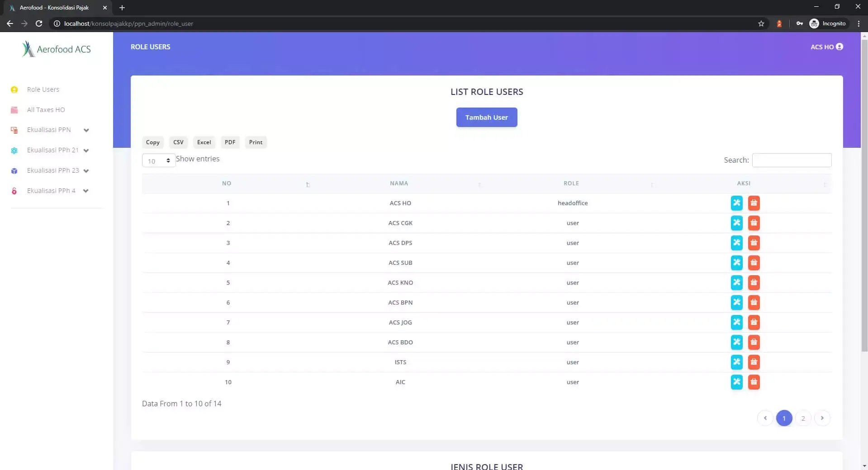Open the Chrome three-dot menu
The width and height of the screenshot is (868, 470).
[859, 23]
